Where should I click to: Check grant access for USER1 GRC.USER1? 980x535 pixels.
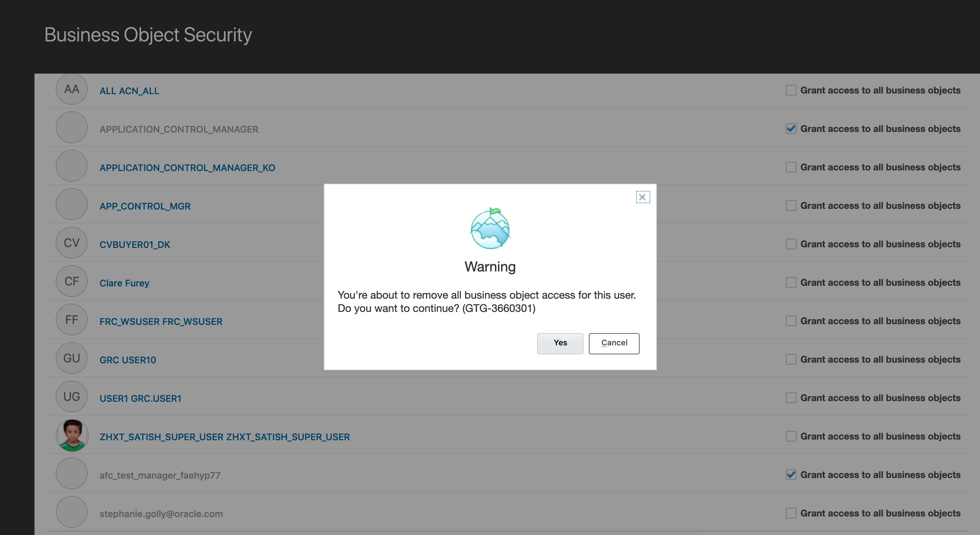point(791,397)
